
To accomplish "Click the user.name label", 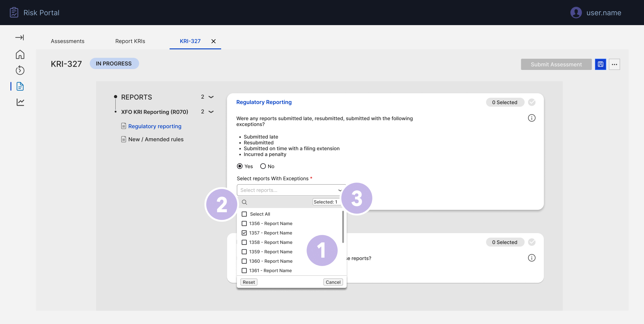I will click(604, 13).
